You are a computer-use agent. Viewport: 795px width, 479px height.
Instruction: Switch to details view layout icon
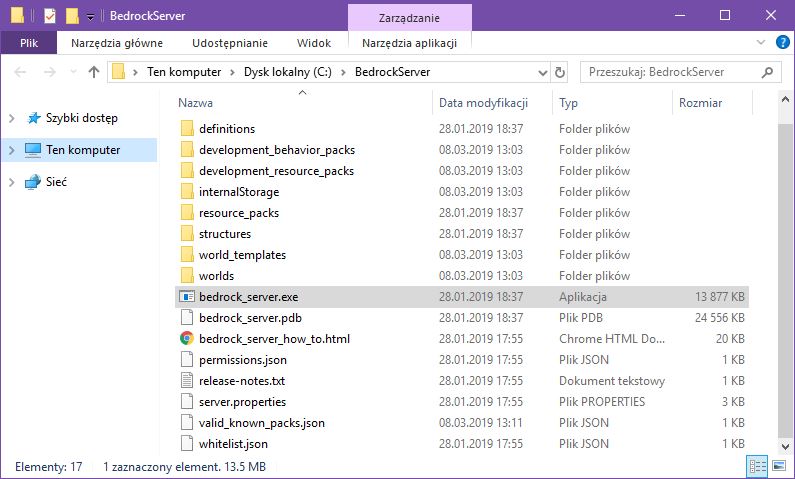[757, 466]
